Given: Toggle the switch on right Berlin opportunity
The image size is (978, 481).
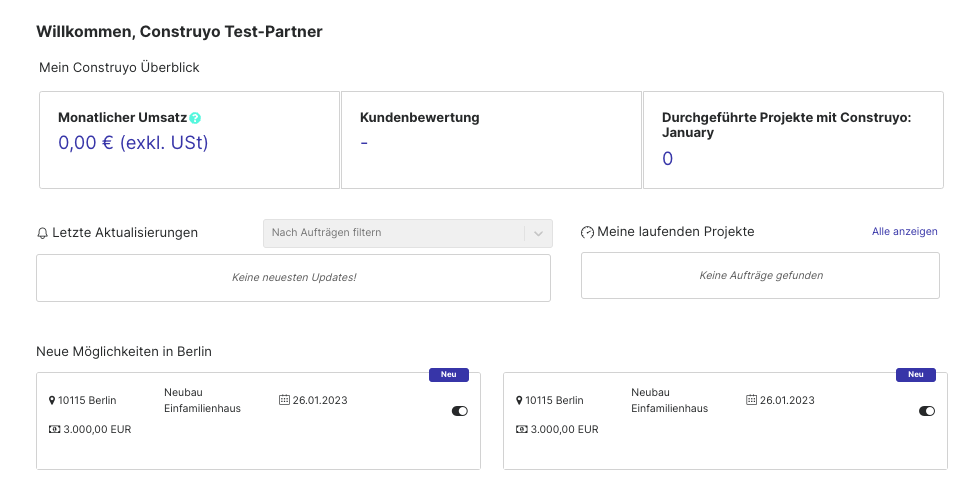Looking at the screenshot, I should (927, 411).
